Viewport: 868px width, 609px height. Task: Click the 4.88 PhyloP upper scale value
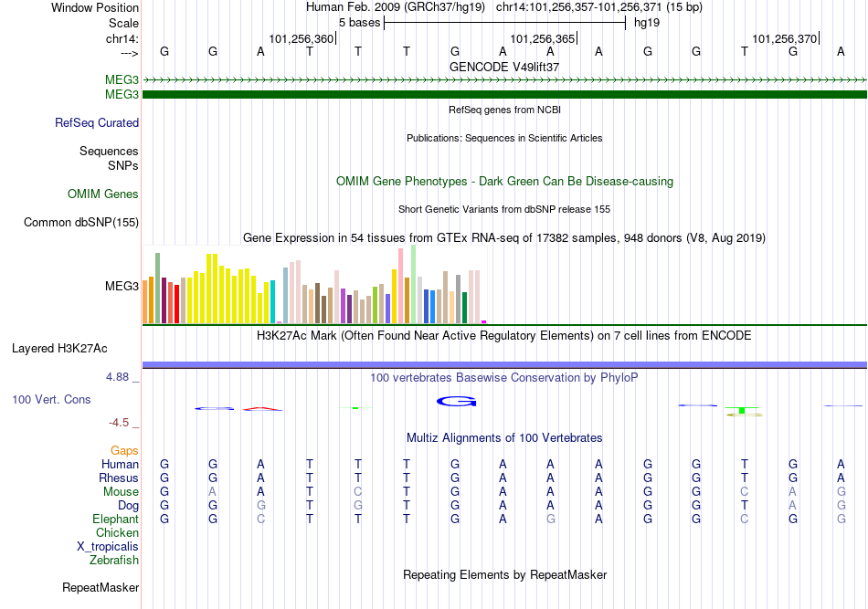[117, 377]
